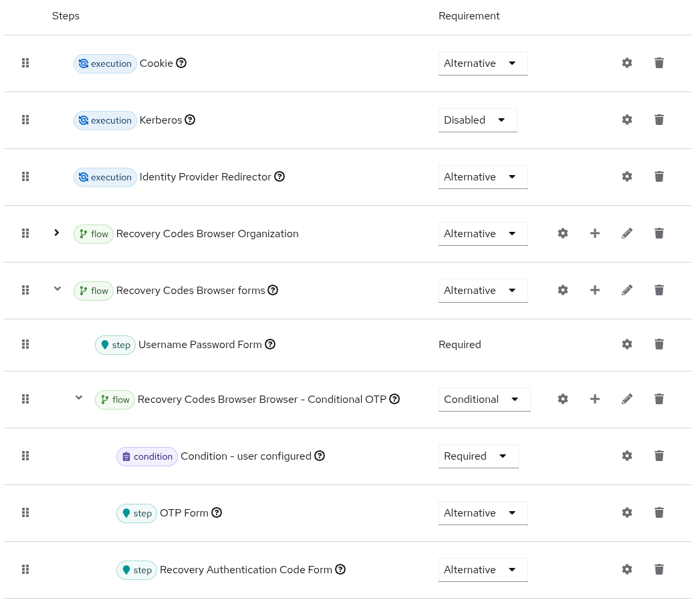Open gear settings for Condition - user configured
Image resolution: width=700 pixels, height=604 pixels.
pos(626,456)
